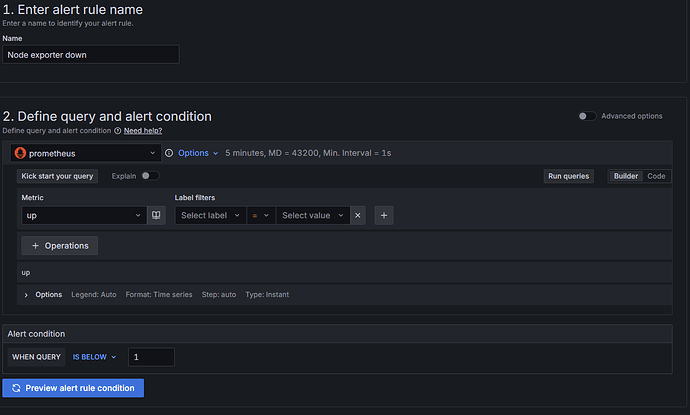Image resolution: width=690 pixels, height=415 pixels.
Task: Click the refresh icon on Preview button
Action: [16, 388]
